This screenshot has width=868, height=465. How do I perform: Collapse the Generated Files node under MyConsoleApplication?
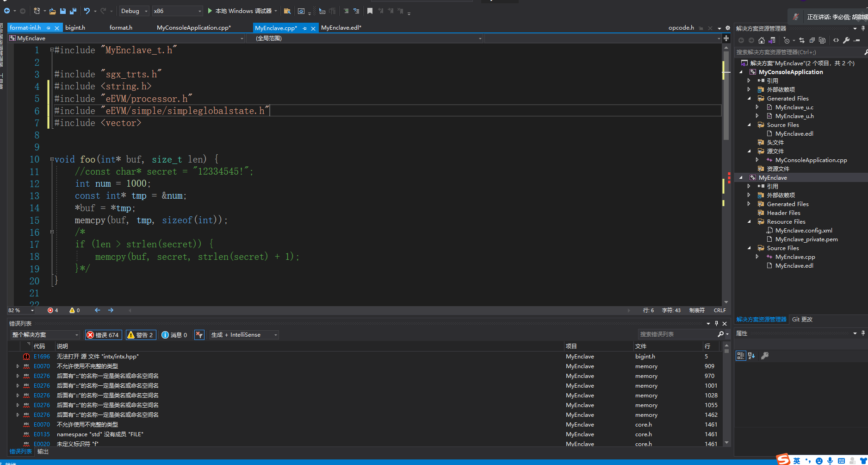(750, 98)
